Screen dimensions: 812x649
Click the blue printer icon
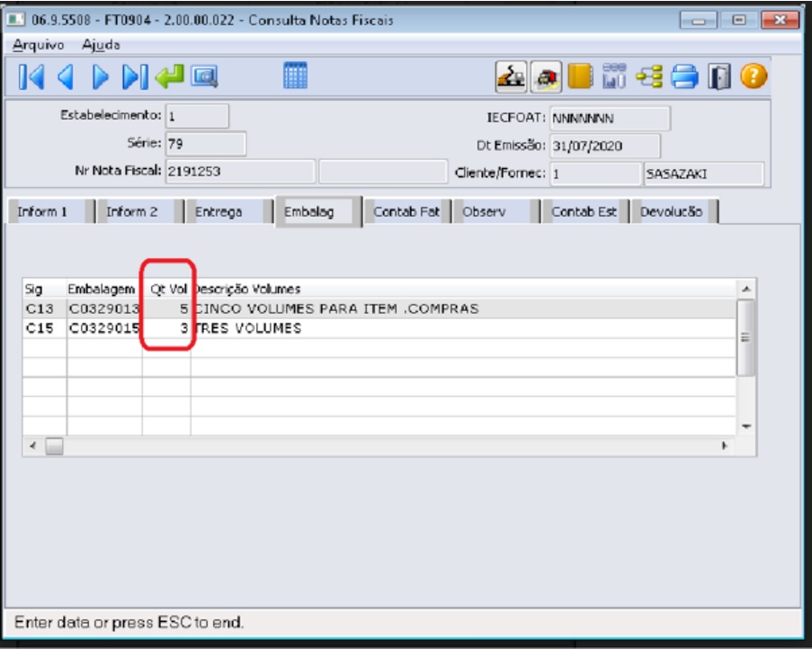[x=684, y=76]
